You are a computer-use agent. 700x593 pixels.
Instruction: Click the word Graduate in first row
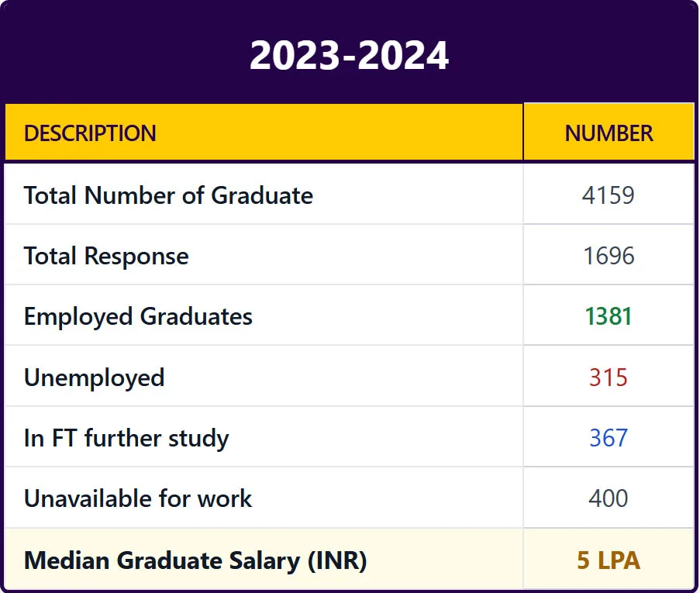(x=262, y=195)
